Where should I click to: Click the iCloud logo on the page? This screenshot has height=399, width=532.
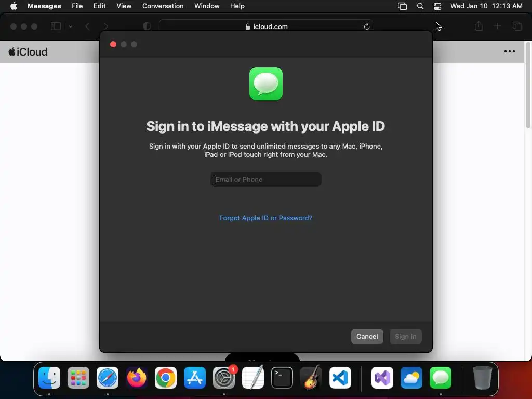28,52
